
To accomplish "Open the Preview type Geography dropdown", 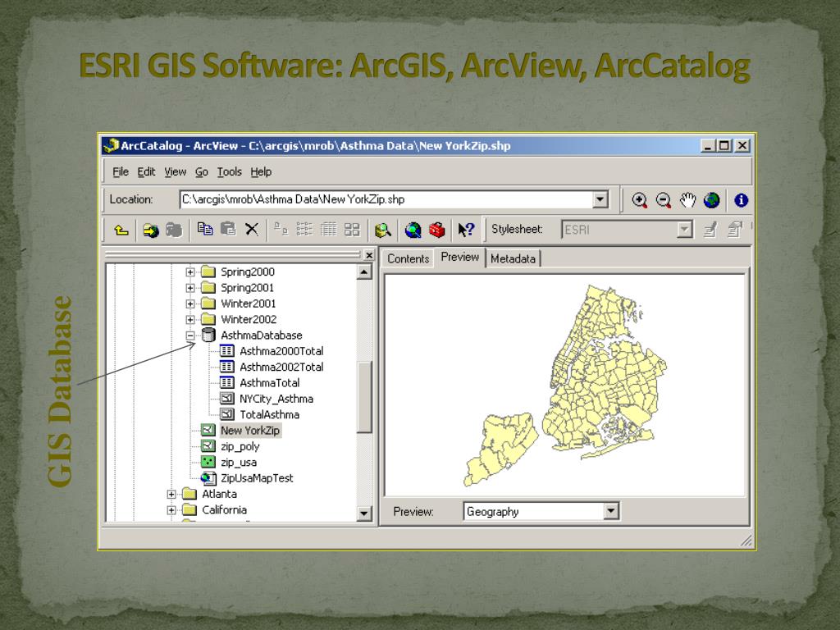I will pyautogui.click(x=610, y=511).
